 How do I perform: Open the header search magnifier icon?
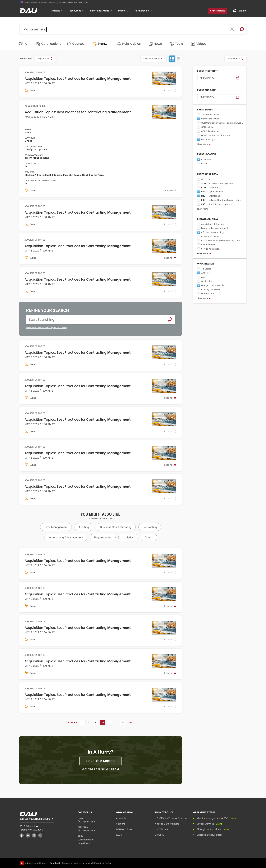point(234,11)
